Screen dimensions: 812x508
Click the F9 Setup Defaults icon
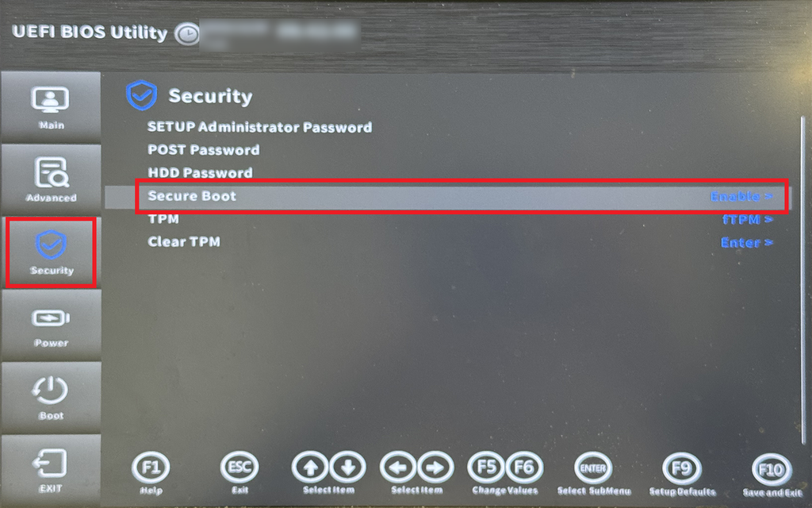coord(682,468)
